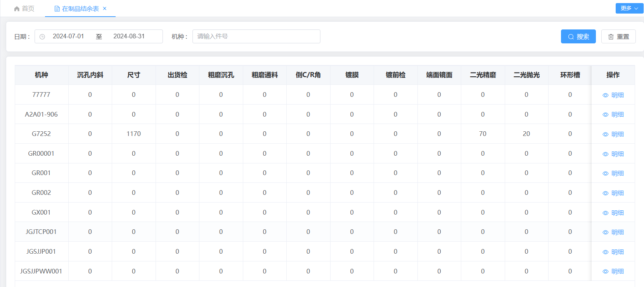Viewport: 644px width, 287px height.
Task: View 明细 for row GR002
Action: tap(613, 193)
